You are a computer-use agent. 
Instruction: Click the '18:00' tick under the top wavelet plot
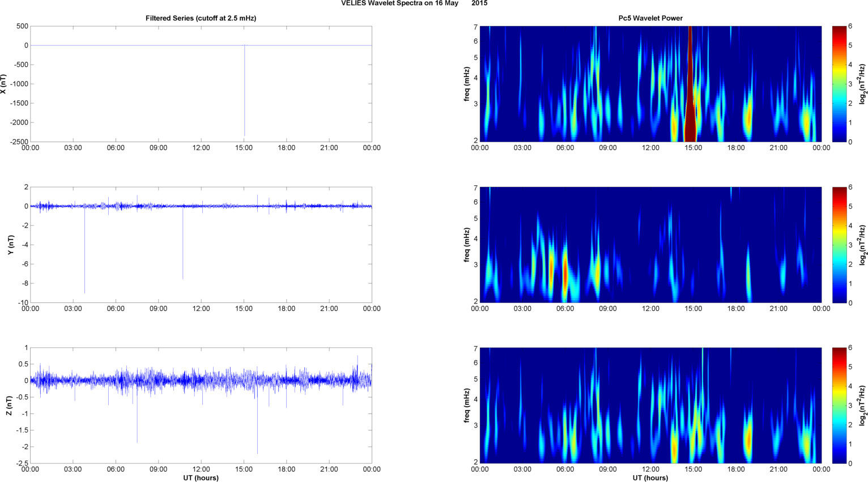[x=736, y=148]
